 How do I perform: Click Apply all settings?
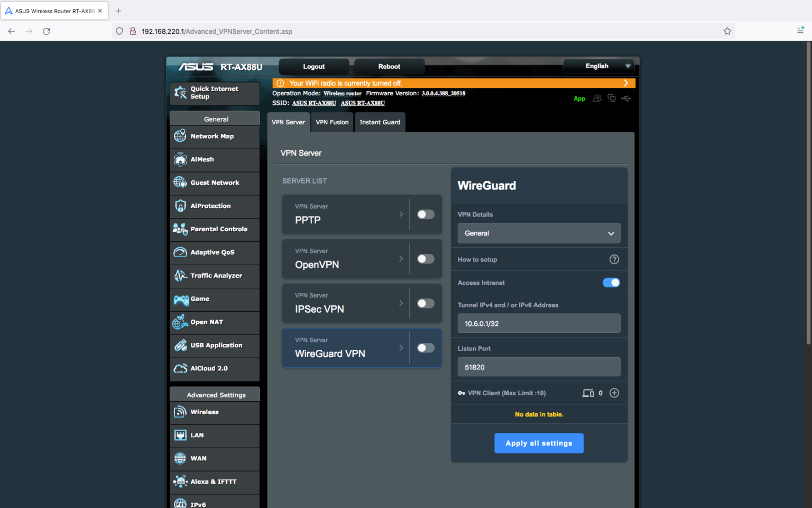(539, 443)
